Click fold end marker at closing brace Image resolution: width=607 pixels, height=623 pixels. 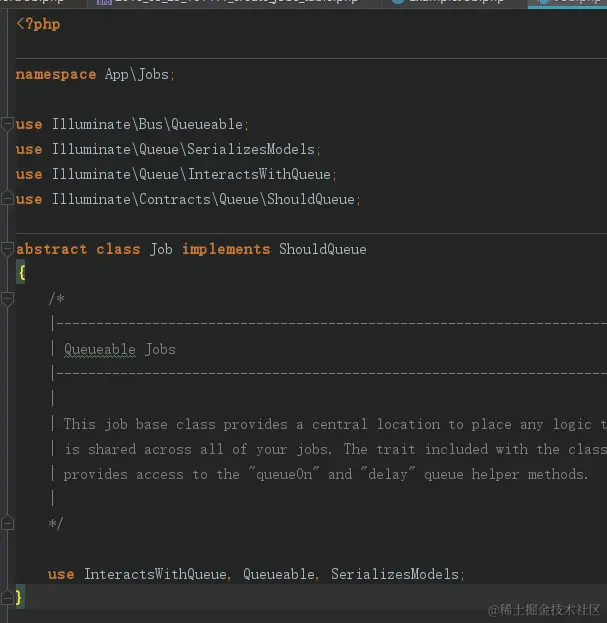tap(7, 597)
